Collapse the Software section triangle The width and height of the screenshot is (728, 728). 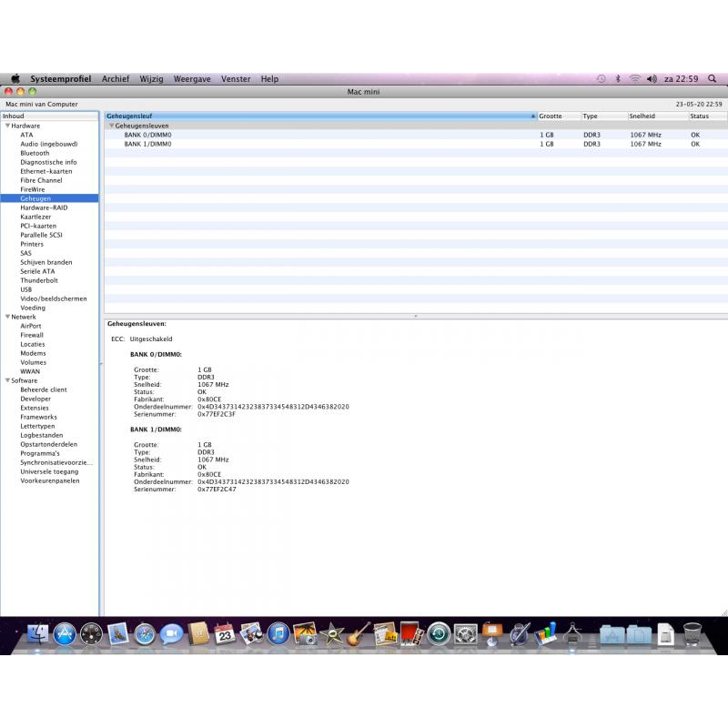(x=7, y=380)
